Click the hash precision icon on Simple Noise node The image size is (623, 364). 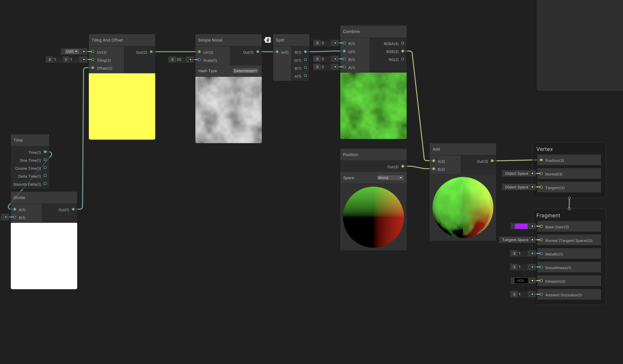267,40
